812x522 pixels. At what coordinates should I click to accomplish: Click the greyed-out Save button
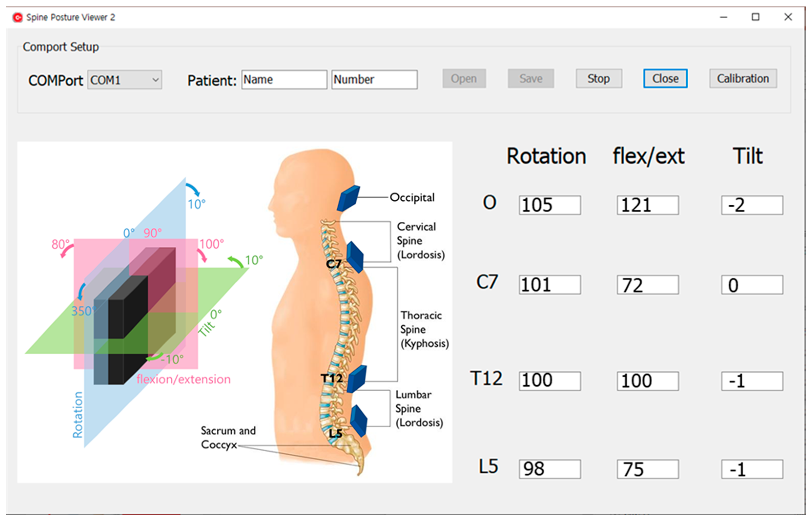(x=531, y=79)
